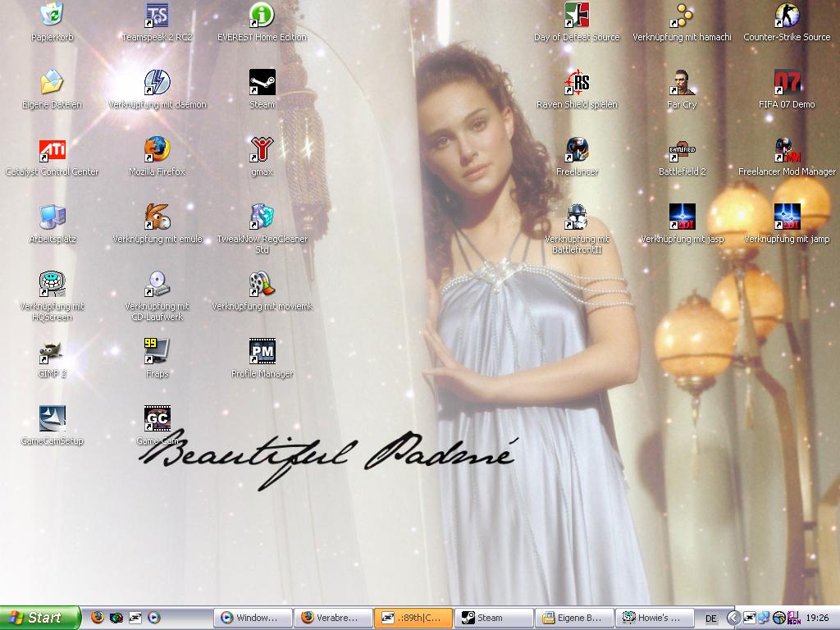Select the FIFA 07 Demo icon
Image resolution: width=840 pixels, height=630 pixels.
(x=787, y=82)
